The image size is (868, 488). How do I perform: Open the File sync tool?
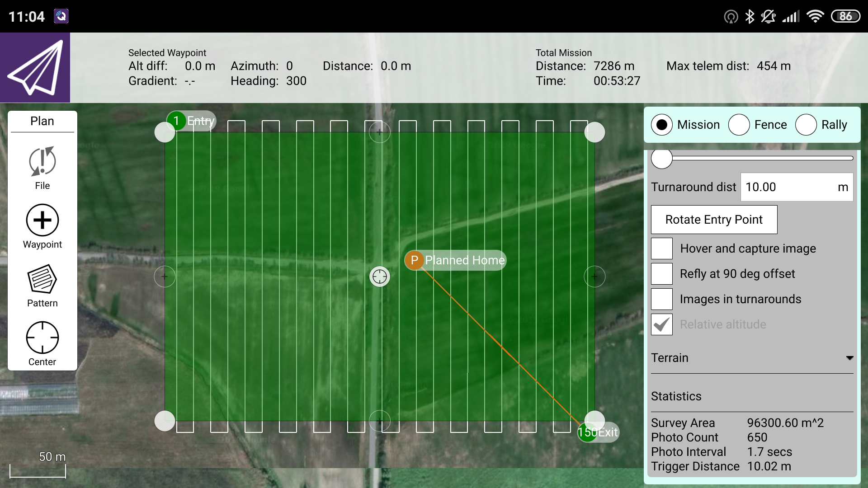tap(42, 168)
